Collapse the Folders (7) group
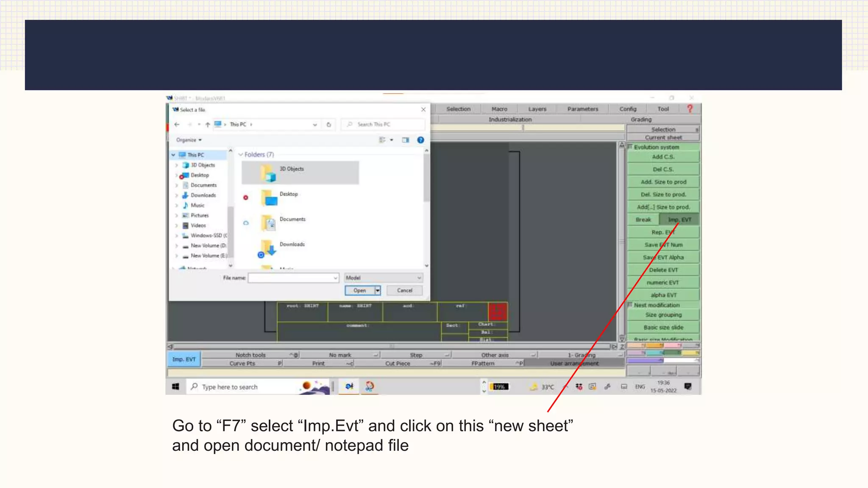The image size is (868, 488). (241, 155)
